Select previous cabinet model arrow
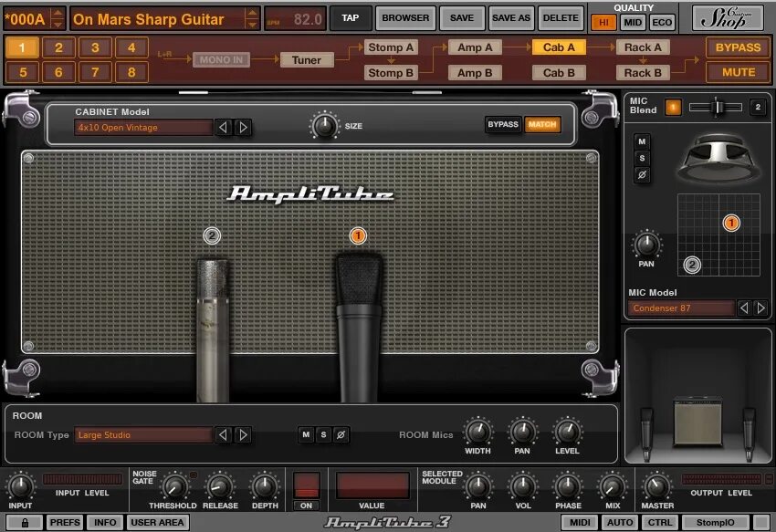Screen dimensions: 776x532 223,127
